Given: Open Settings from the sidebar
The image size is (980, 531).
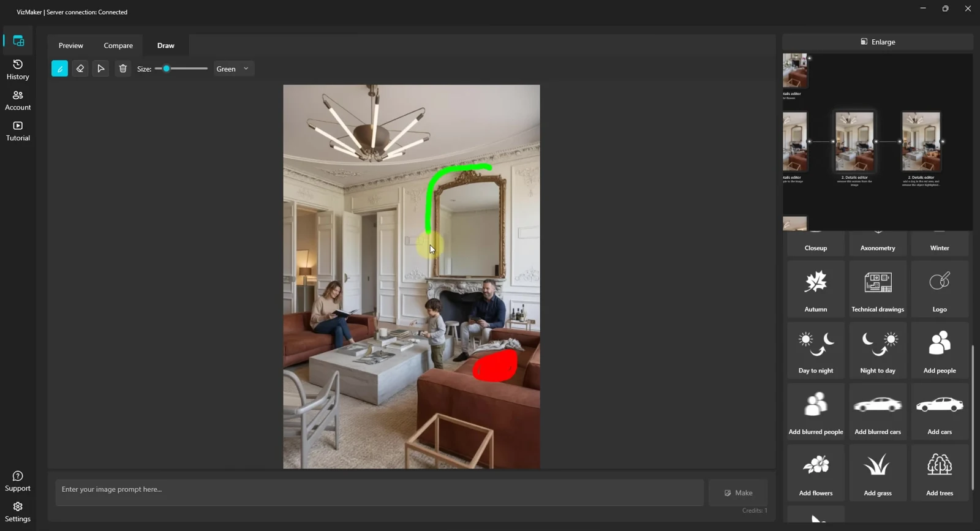Looking at the screenshot, I should click(18, 512).
